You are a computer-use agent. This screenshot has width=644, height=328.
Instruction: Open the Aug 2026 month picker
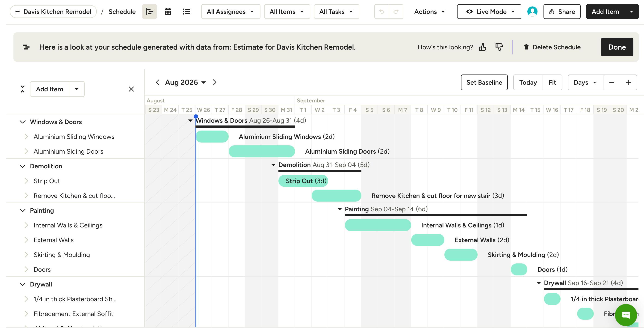tap(185, 82)
